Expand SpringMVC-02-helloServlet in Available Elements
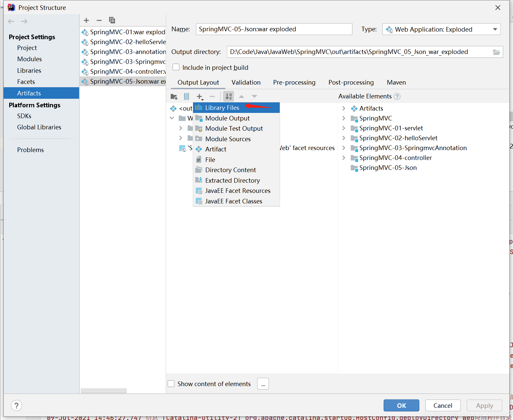The image size is (513, 420). [x=344, y=138]
